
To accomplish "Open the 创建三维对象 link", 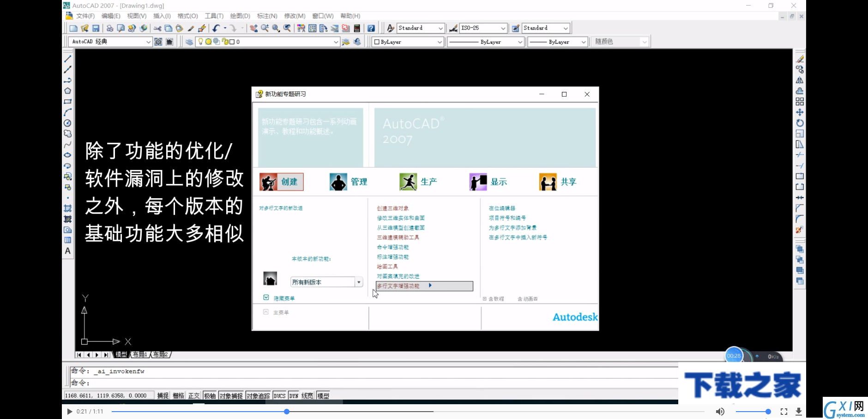I will (392, 208).
